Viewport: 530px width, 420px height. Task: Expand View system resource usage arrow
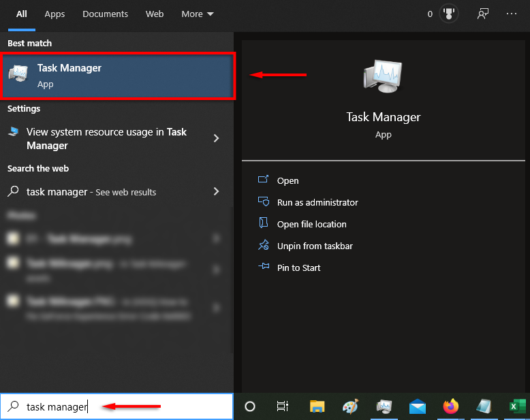[x=217, y=138]
